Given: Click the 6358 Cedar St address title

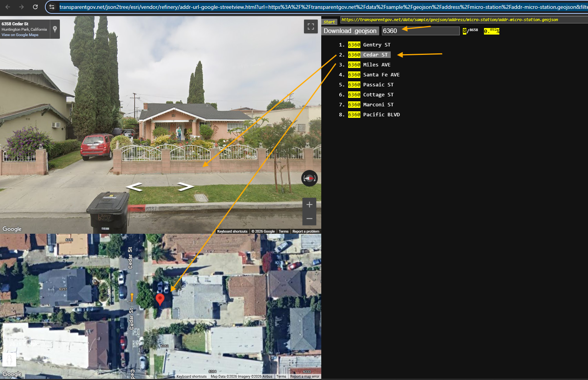Looking at the screenshot, I should (x=15, y=24).
